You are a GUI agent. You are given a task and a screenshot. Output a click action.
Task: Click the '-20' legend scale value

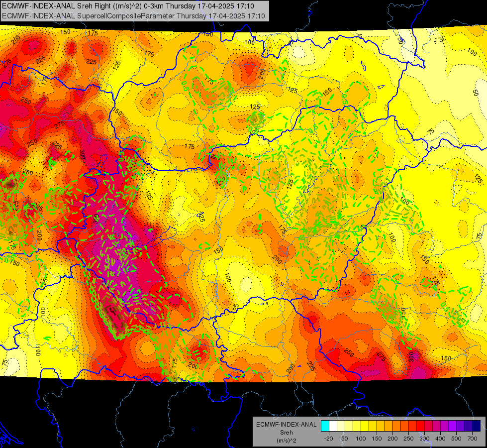tap(329, 439)
